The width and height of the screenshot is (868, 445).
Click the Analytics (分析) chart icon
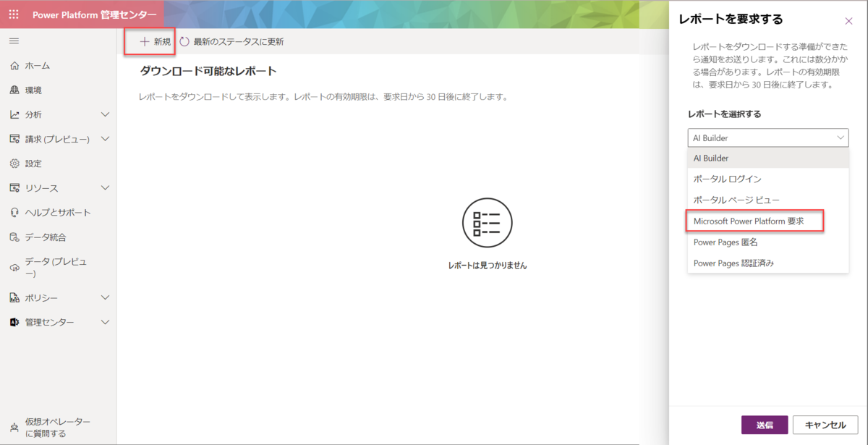pos(14,114)
